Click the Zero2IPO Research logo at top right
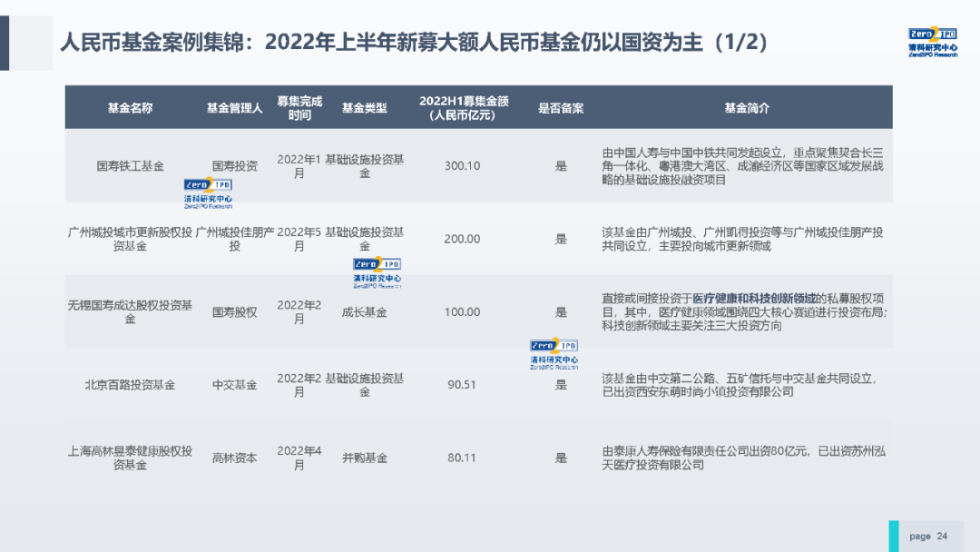 [x=932, y=43]
